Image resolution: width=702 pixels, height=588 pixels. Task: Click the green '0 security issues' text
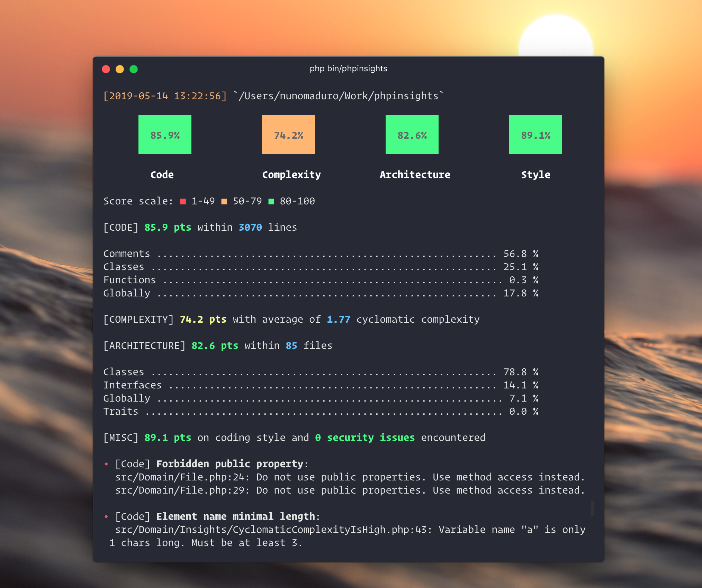point(365,438)
